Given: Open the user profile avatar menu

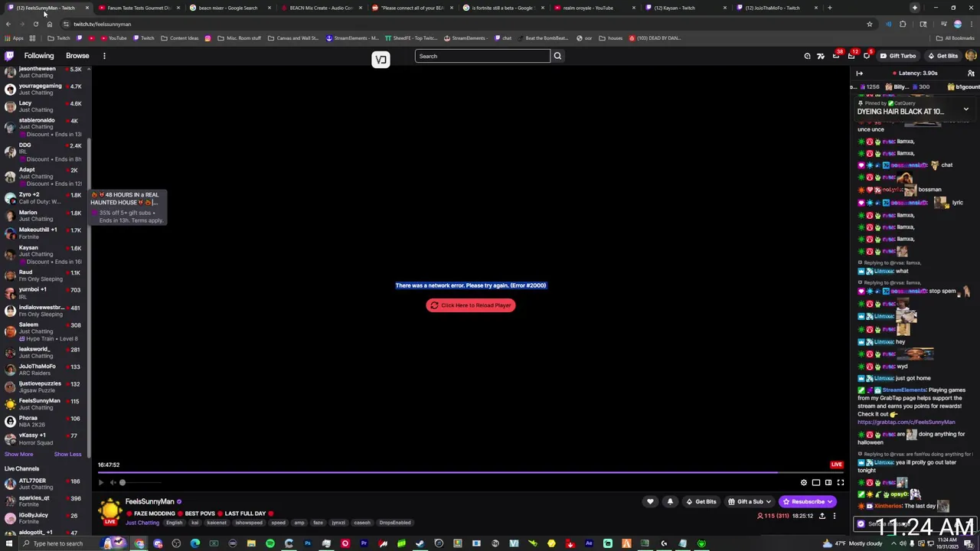Looking at the screenshot, I should coord(971,56).
